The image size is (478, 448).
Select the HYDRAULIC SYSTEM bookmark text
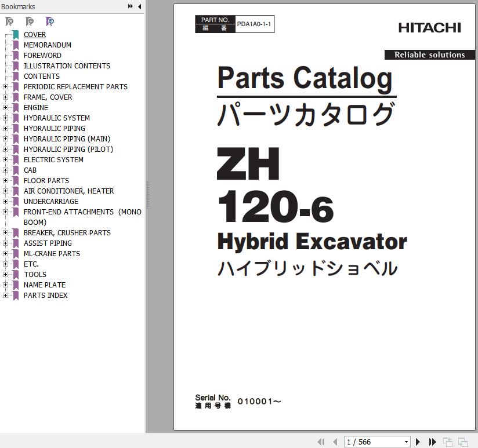click(x=57, y=118)
